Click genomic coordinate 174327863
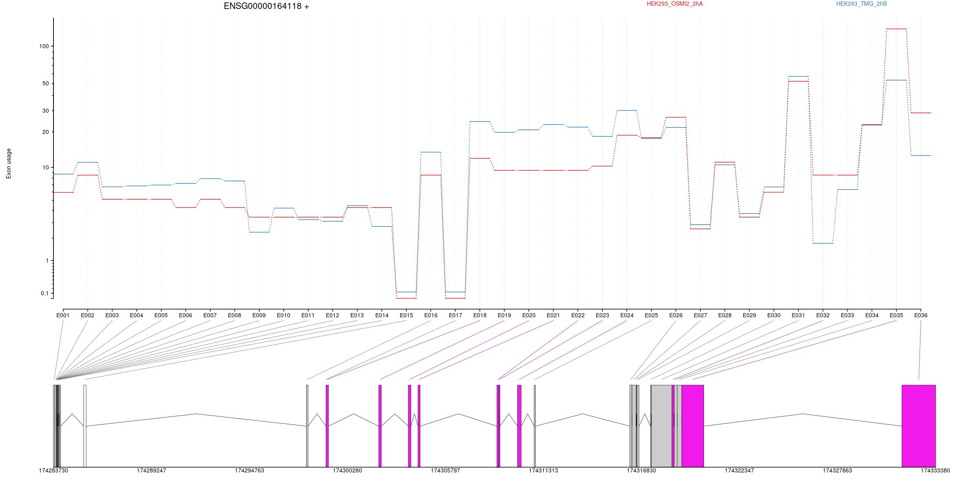The image size is (980, 490). (837, 470)
